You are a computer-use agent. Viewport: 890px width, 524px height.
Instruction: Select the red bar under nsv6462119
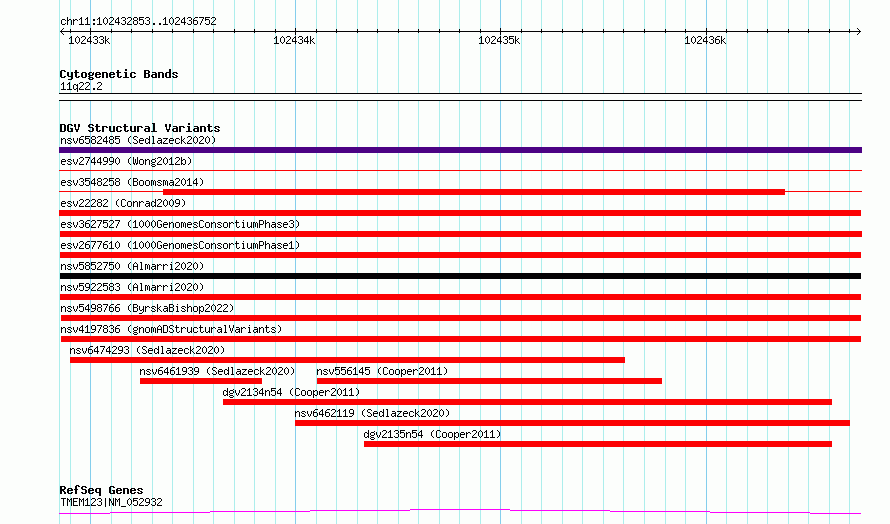pos(572,423)
